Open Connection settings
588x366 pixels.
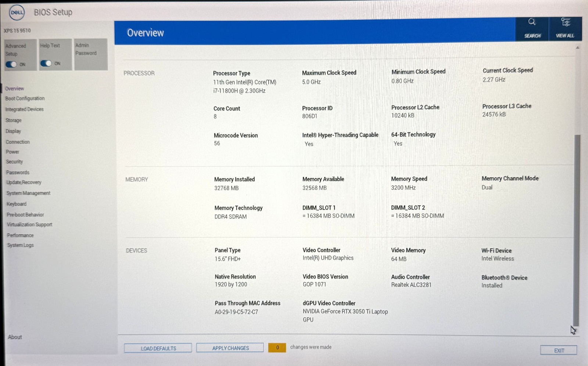(x=18, y=142)
